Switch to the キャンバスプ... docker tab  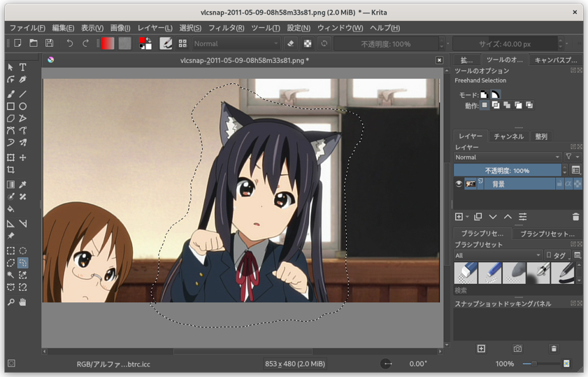[556, 59]
